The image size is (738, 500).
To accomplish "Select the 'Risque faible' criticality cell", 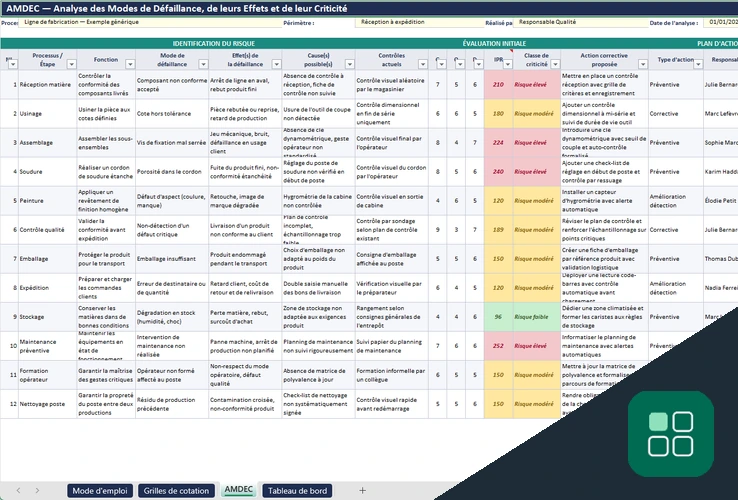I will click(537, 317).
